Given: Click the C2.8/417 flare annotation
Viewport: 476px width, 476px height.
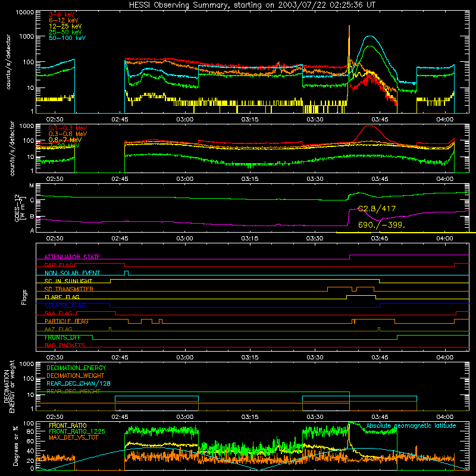Looking at the screenshot, I should [x=377, y=209].
